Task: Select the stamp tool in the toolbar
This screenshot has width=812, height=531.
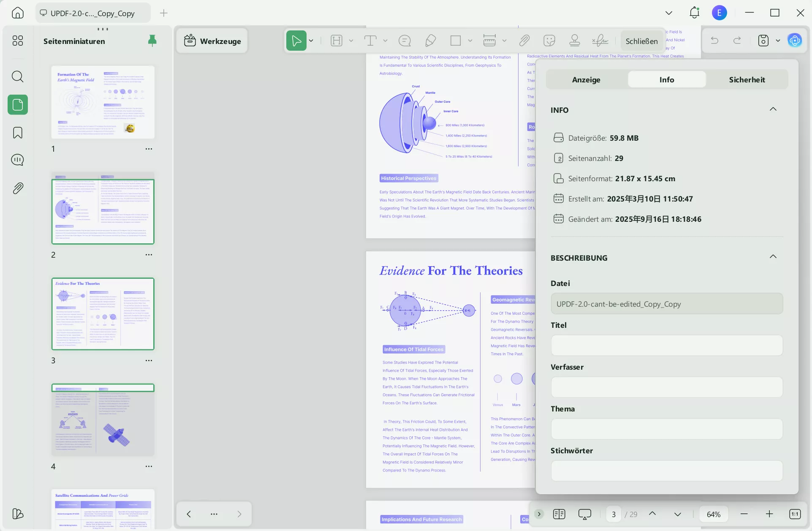Action: tap(574, 41)
